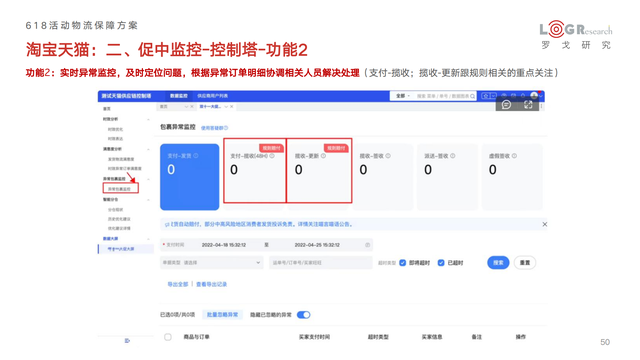The width and height of the screenshot is (640, 360).
Task: Click the chat bubble icon in the overlay
Action: [x=506, y=104]
